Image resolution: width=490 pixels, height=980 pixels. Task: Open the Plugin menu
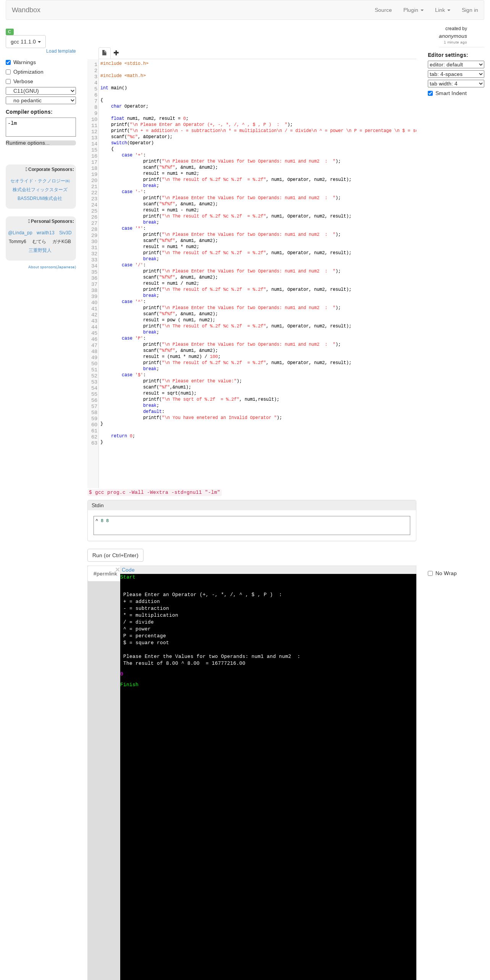pos(413,10)
